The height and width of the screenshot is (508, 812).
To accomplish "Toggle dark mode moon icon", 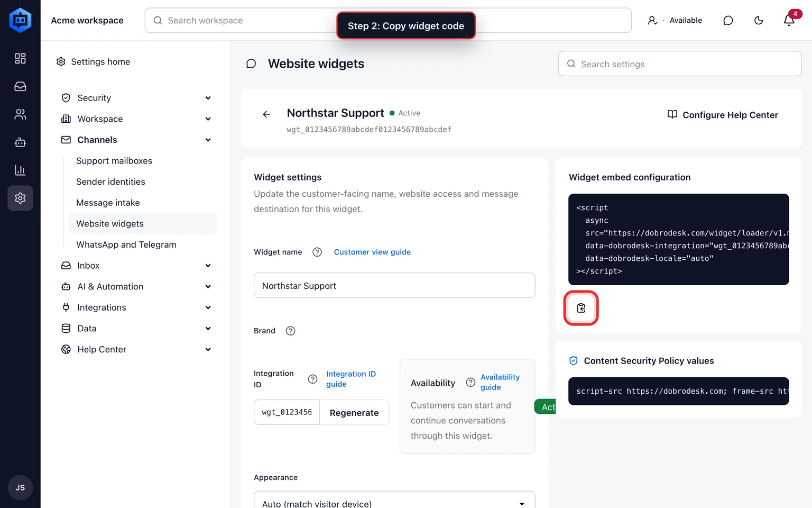I will [759, 20].
